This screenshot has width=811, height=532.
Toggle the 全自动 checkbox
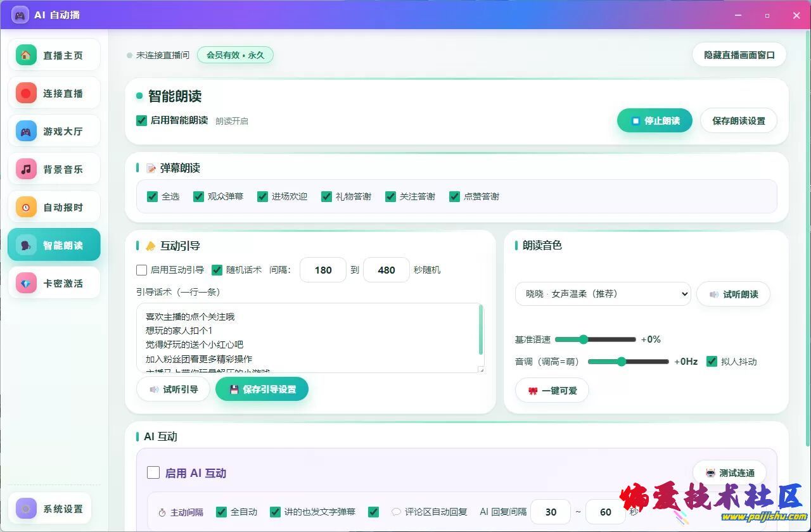tap(221, 512)
